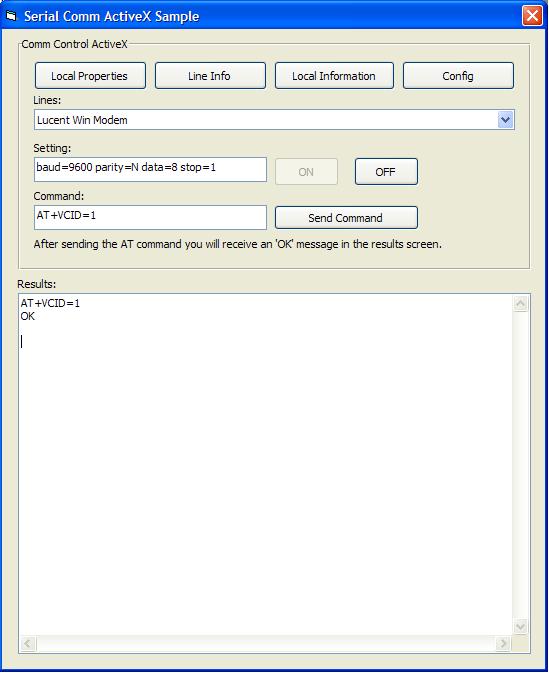This screenshot has height=674, width=549.
Task: Click the horizontal scrollbar track in Results
Action: tap(265, 643)
